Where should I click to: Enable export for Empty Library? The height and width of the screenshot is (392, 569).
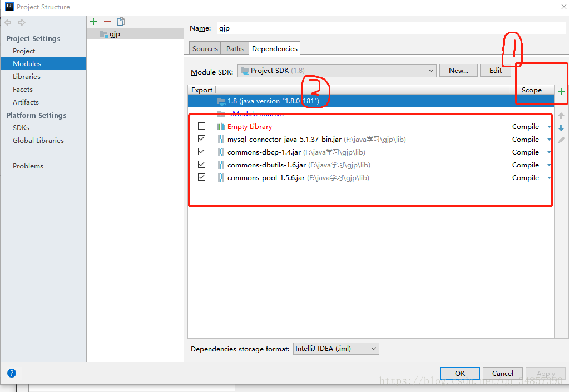point(202,126)
